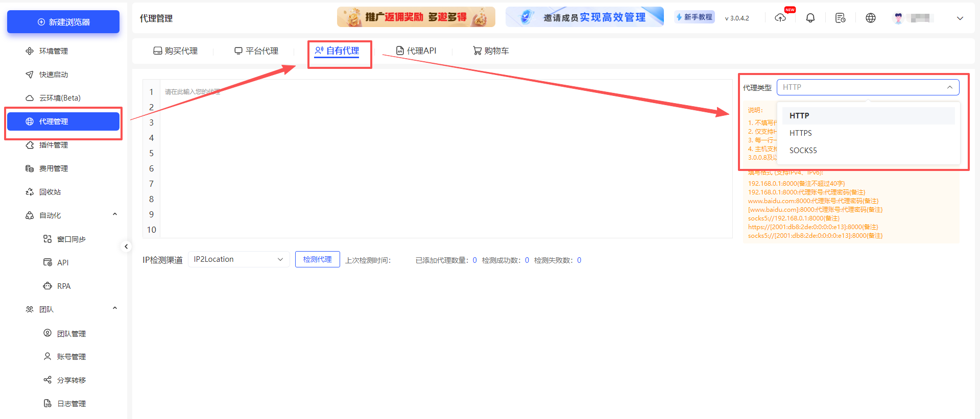Switch to the 购买代理 tab
980x419 pixels.
tap(176, 51)
